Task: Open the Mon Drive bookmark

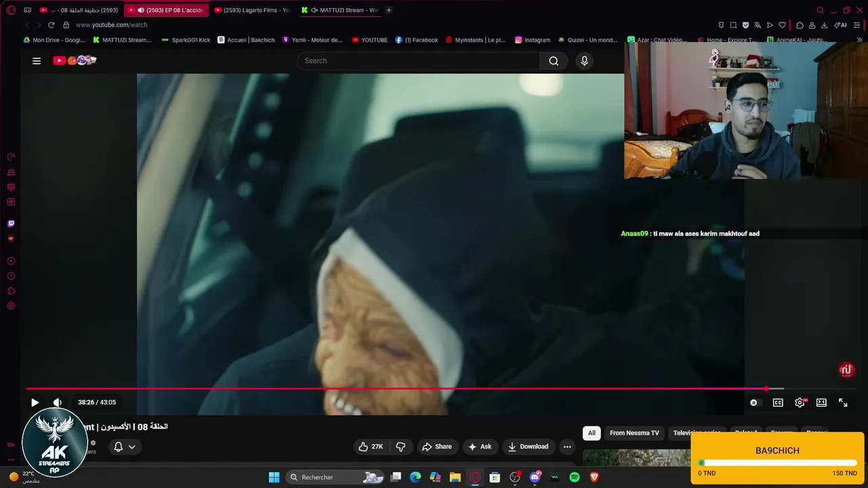Action: click(54, 40)
